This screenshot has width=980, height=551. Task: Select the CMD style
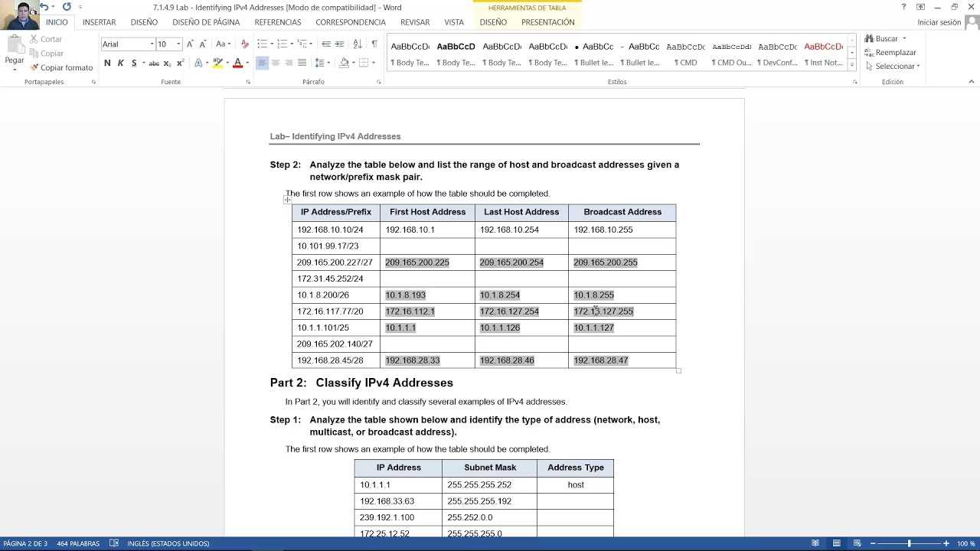(686, 54)
